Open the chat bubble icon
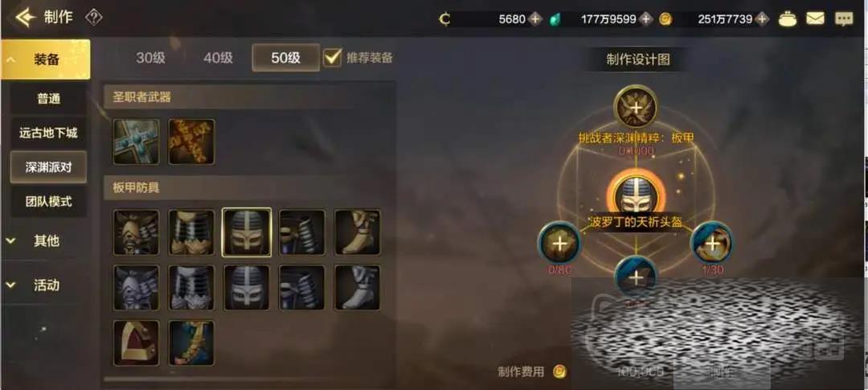Screen dimensions: 868x390 (844, 19)
